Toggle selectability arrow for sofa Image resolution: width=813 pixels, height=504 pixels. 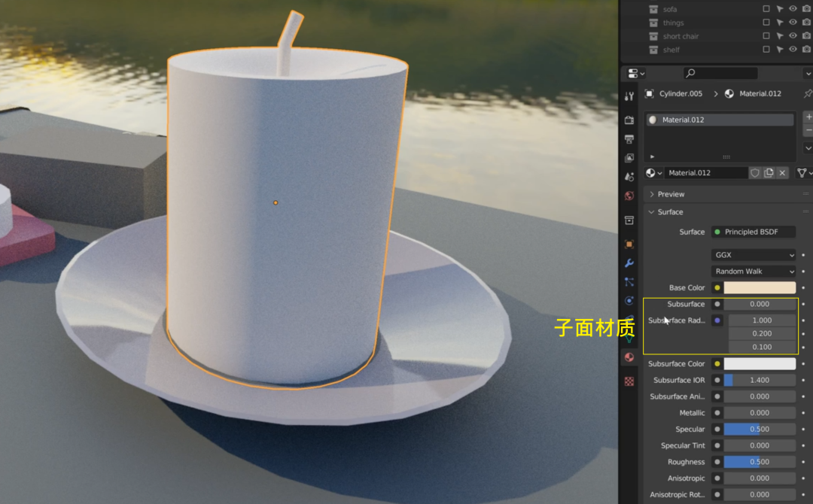[x=779, y=9]
